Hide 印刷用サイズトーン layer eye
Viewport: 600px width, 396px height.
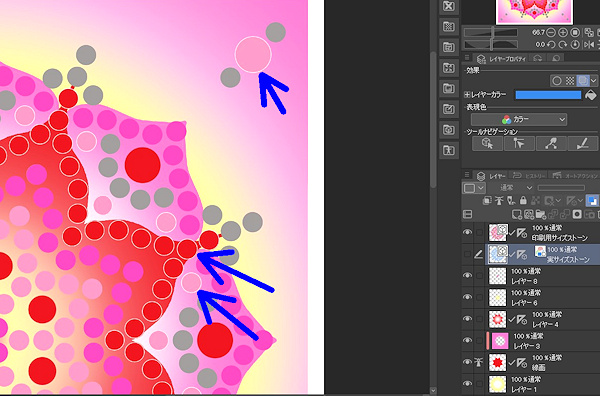point(467,232)
